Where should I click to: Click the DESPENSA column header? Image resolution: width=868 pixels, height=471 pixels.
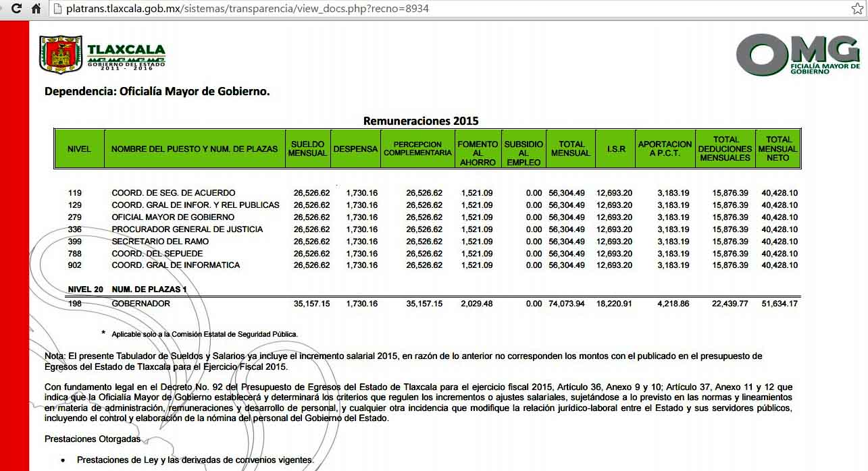pyautogui.click(x=355, y=148)
